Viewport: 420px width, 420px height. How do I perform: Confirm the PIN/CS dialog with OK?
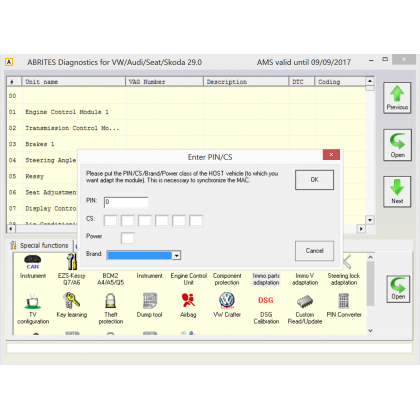[314, 180]
